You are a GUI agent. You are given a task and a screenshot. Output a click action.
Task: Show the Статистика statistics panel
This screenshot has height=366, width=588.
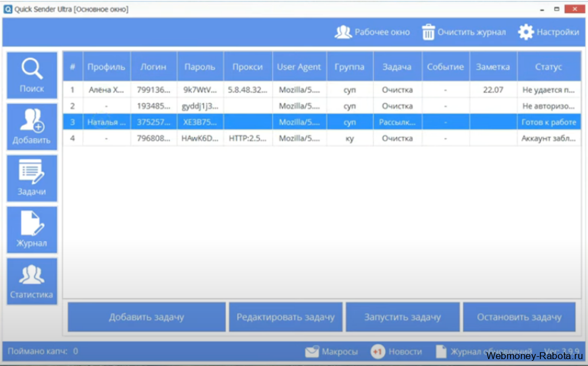coord(32,281)
